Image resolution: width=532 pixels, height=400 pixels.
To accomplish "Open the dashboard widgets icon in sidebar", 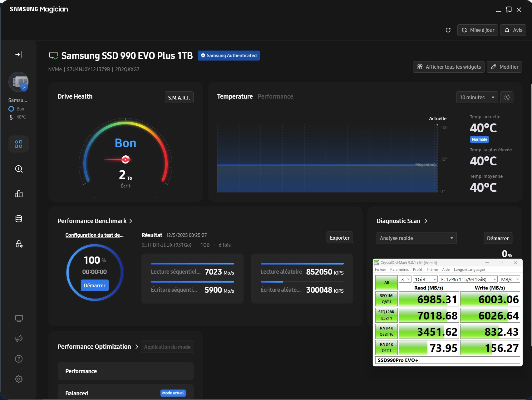I will tap(19, 144).
